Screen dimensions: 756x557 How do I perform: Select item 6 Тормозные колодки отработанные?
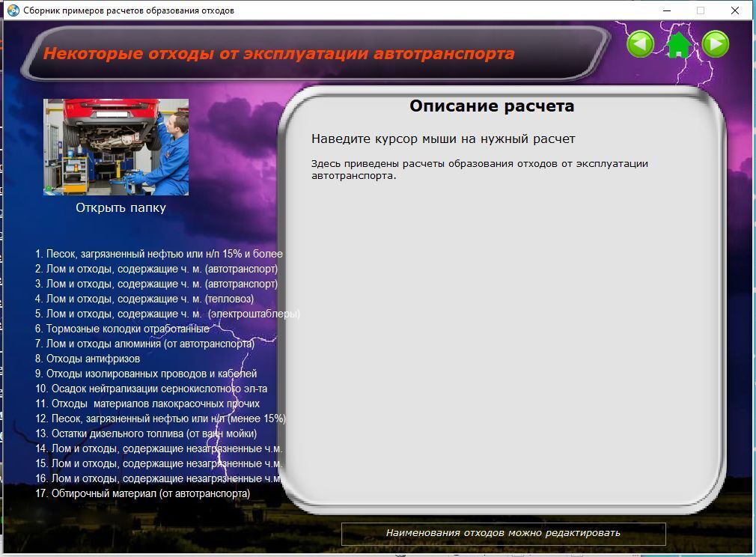click(123, 329)
